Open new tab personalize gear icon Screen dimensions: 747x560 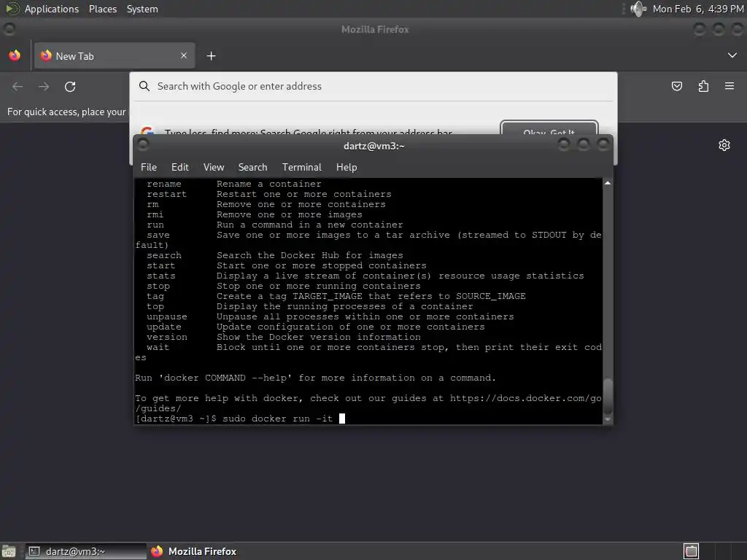[724, 145]
